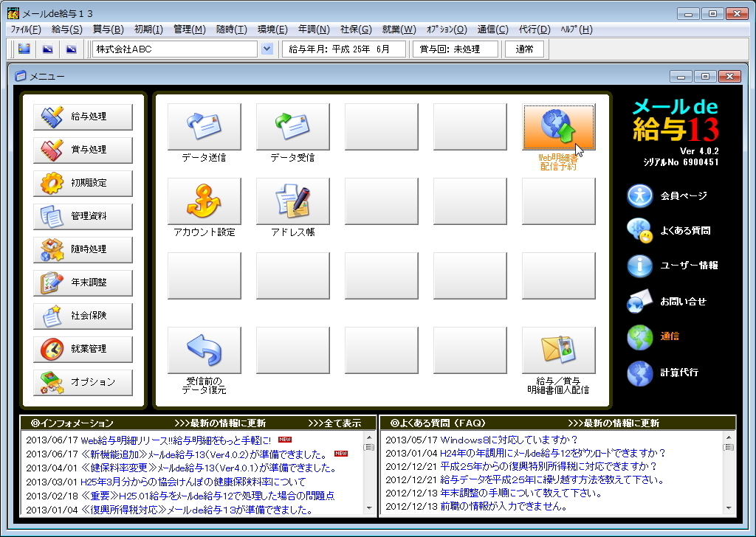Open Web明細書配信予約 globe icon
The width and height of the screenshot is (756, 537).
tap(559, 127)
